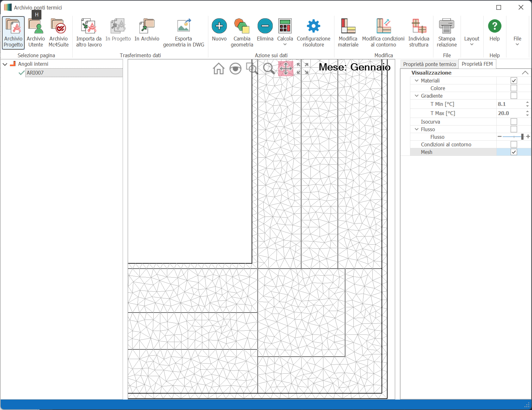Enable the Isocurva checkbox
Screen dimensions: 532x410
point(514,122)
